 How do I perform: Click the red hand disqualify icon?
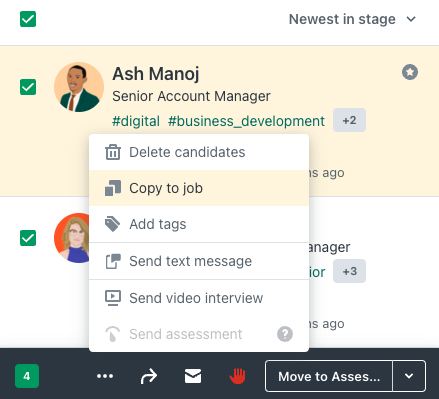click(237, 376)
